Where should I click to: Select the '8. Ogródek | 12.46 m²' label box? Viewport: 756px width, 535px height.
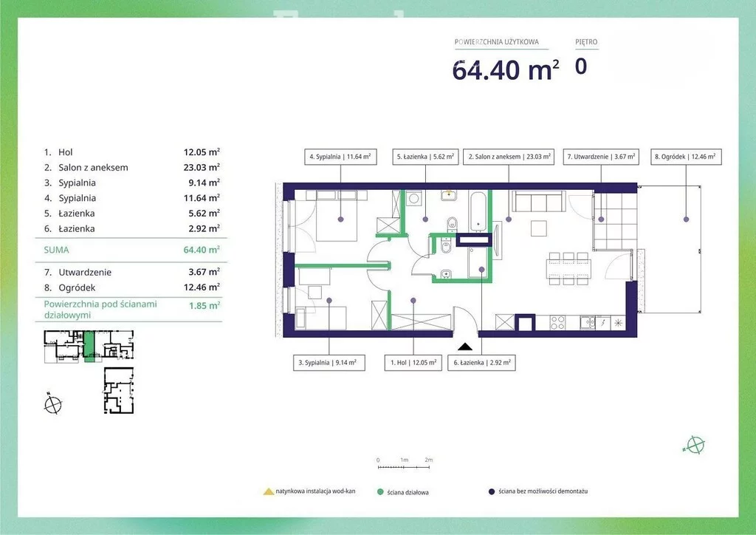(687, 157)
